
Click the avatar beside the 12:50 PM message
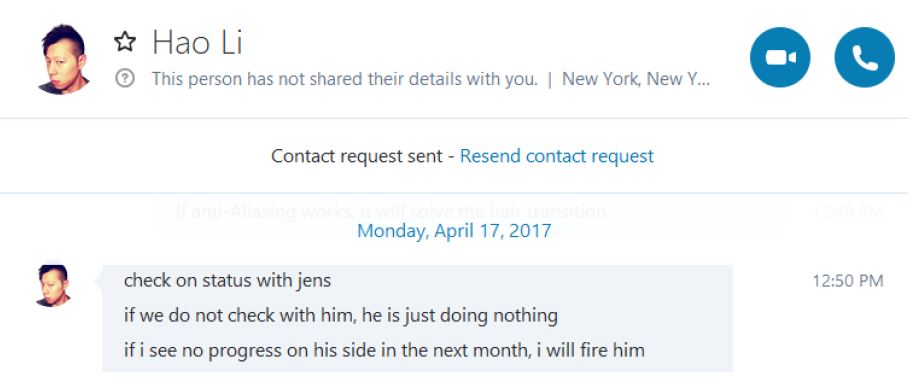click(x=53, y=285)
